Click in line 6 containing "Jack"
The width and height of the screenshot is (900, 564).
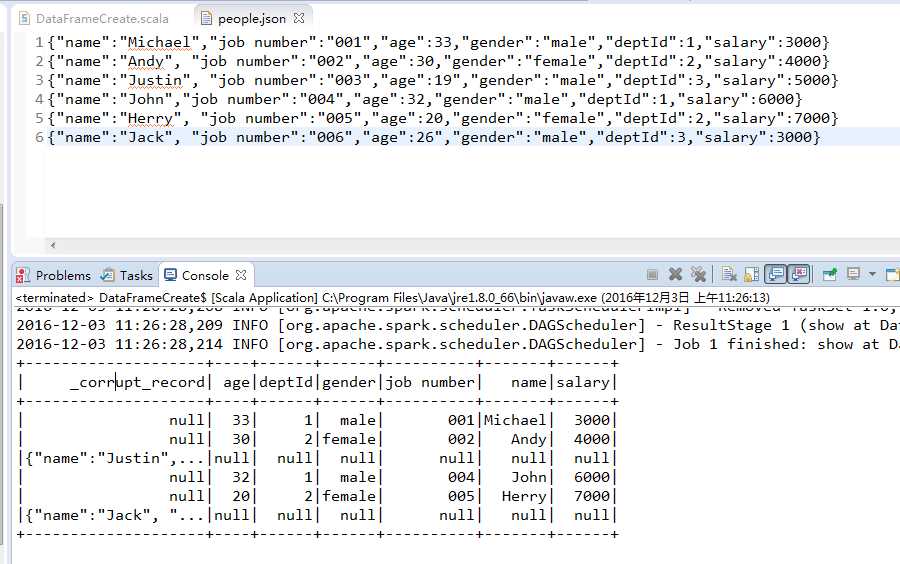point(434,137)
